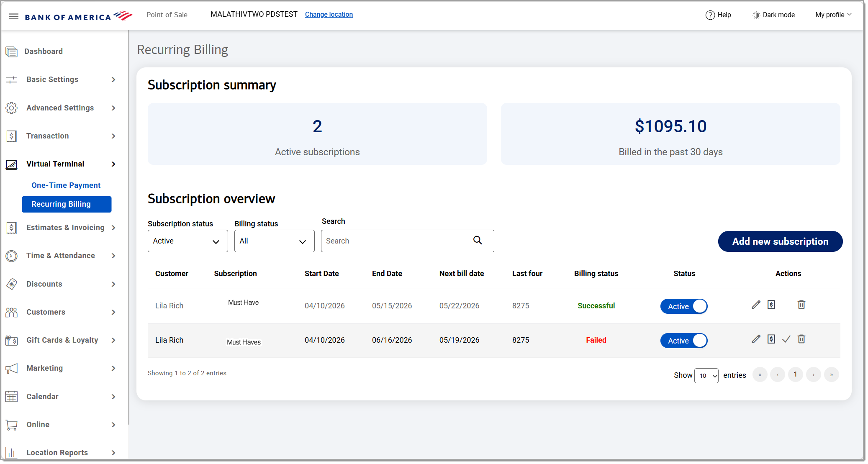Collapse the Virtual Terminal chevron
868x464 pixels.
tap(113, 164)
